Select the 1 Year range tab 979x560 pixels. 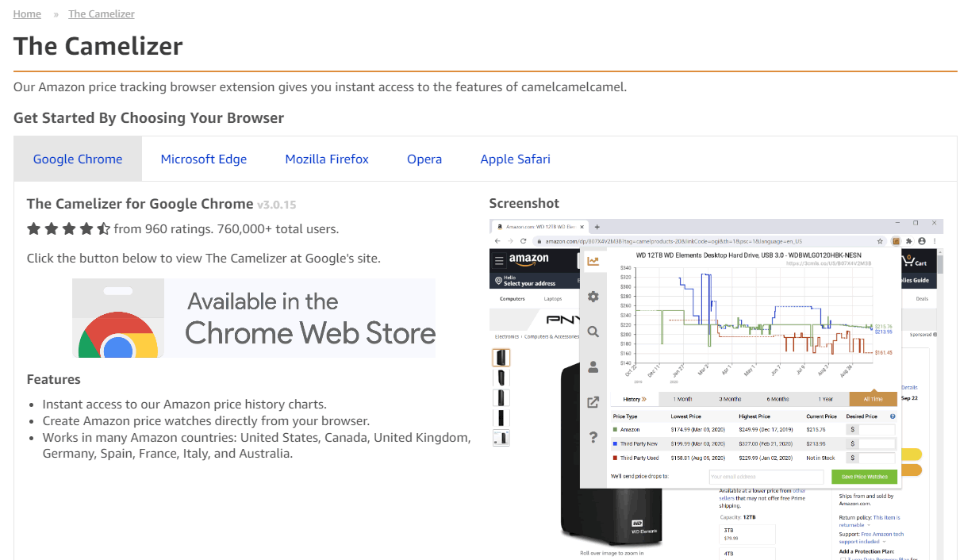click(825, 399)
